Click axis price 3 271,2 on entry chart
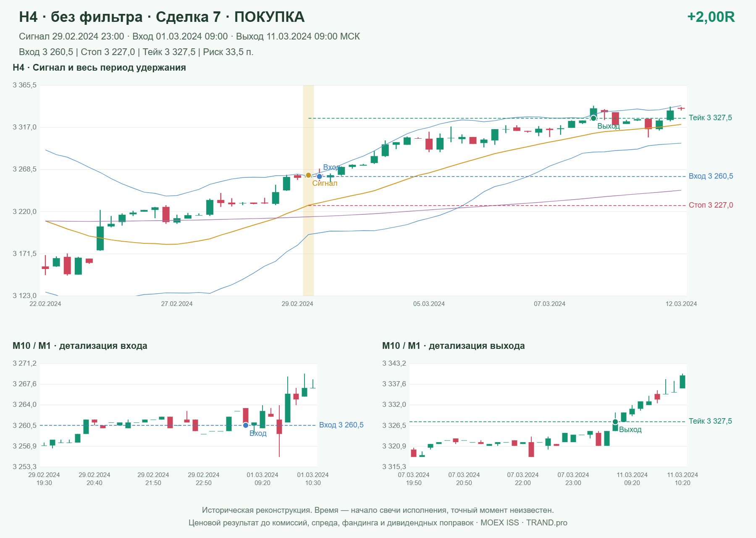Image resolution: width=756 pixels, height=538 pixels. 25,364
